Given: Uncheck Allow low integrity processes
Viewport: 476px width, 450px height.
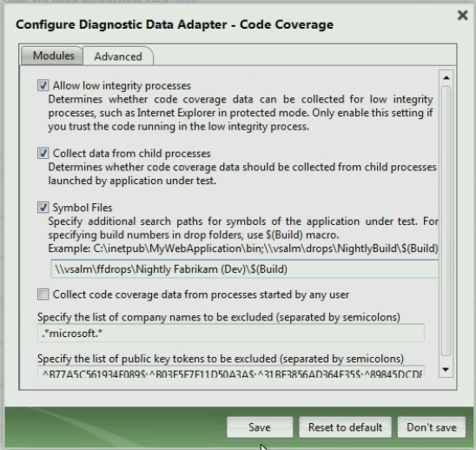Looking at the screenshot, I should 43,85.
